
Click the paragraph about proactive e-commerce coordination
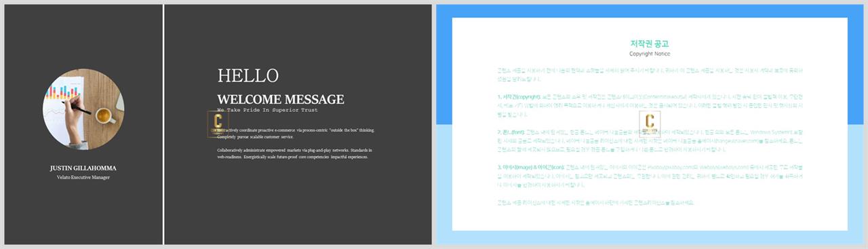coord(296,133)
